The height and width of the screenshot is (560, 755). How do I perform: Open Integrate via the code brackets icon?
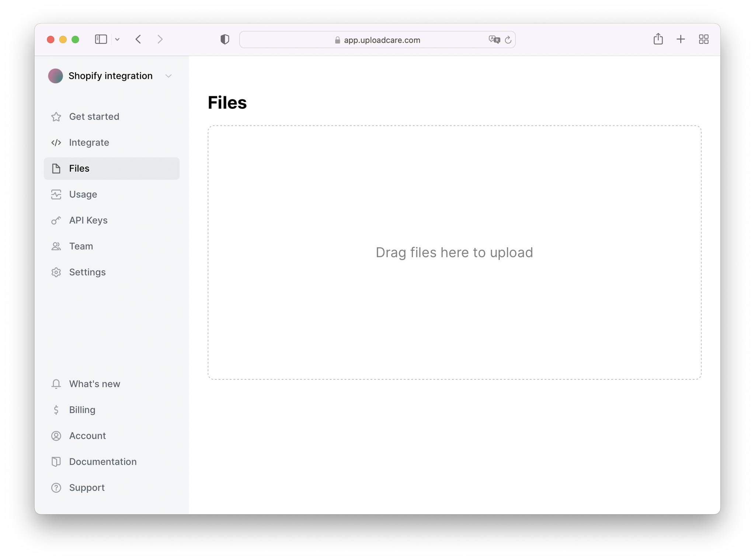click(x=56, y=142)
